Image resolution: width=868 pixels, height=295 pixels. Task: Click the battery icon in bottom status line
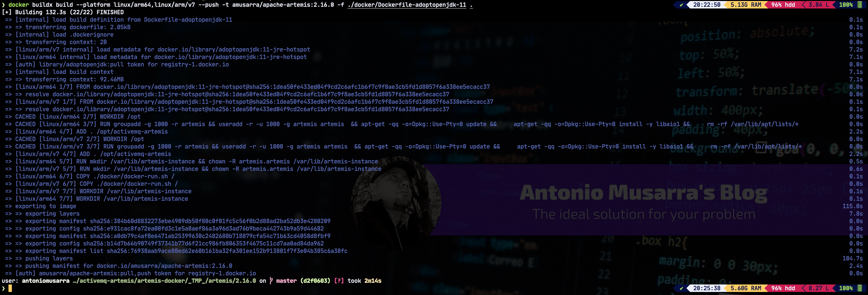[860, 288]
